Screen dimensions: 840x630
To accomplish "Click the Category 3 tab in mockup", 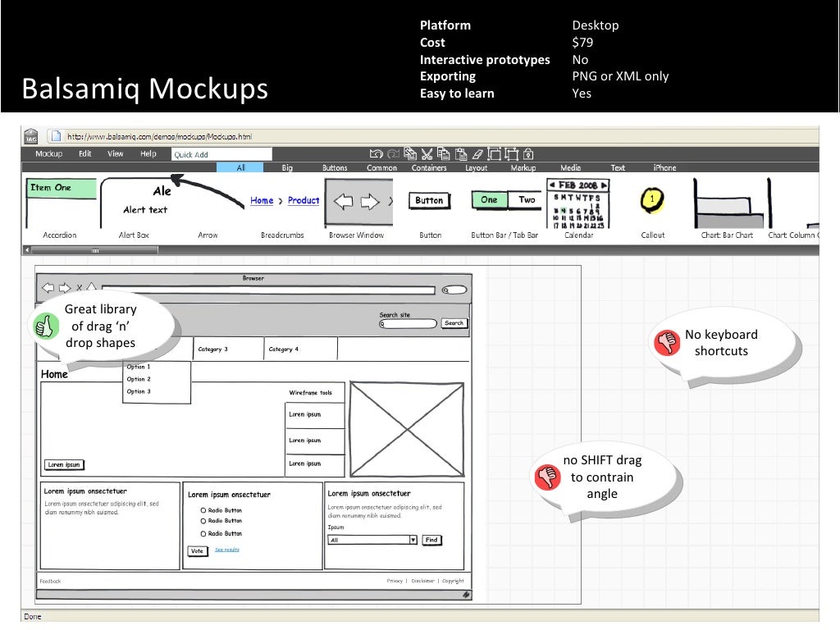I will (229, 349).
